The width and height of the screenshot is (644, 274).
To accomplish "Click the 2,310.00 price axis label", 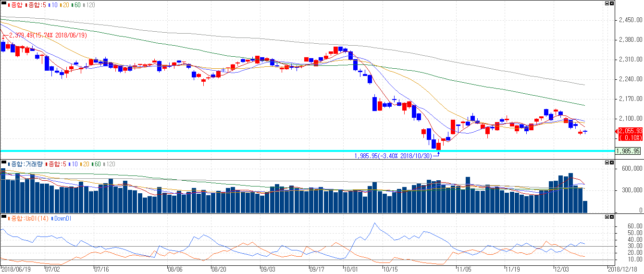I will coord(631,60).
